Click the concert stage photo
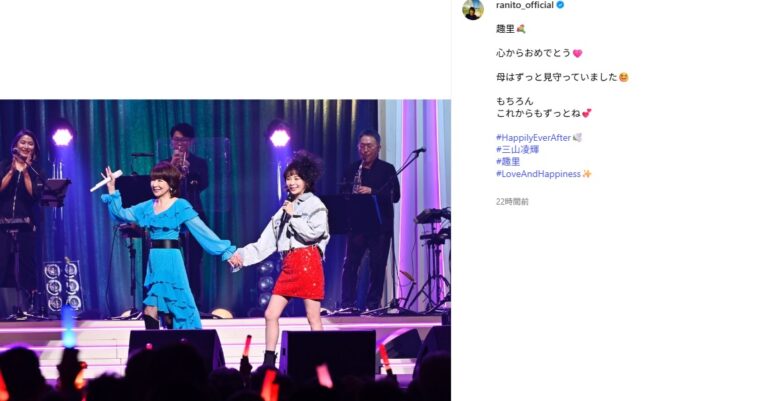 click(225, 250)
